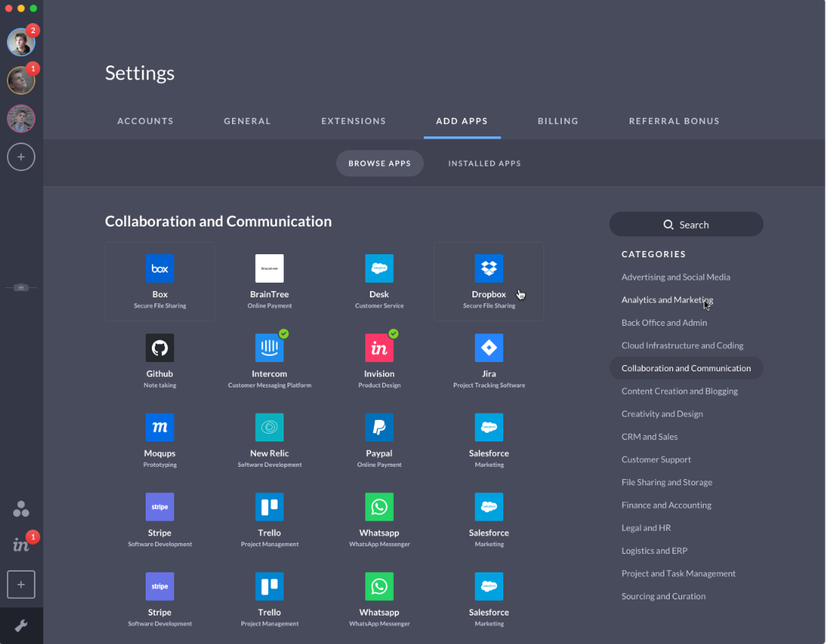Choose File Sharing and Storage category
827x644 pixels.
click(667, 482)
